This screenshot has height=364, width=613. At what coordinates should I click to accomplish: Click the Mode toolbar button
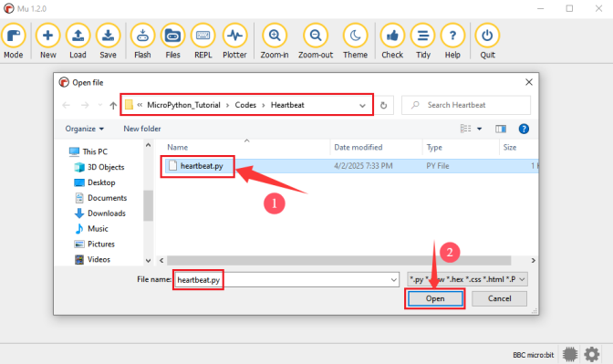(14, 41)
